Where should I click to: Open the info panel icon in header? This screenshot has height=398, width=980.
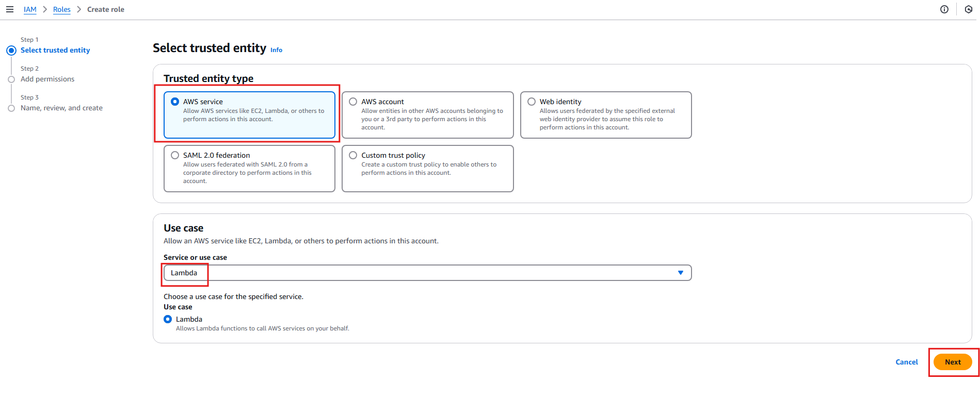click(944, 9)
